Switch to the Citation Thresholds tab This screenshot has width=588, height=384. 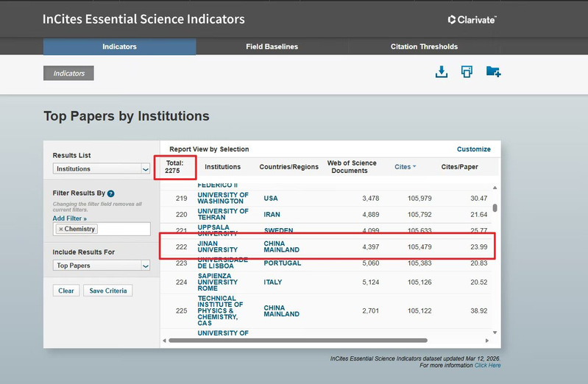(424, 46)
